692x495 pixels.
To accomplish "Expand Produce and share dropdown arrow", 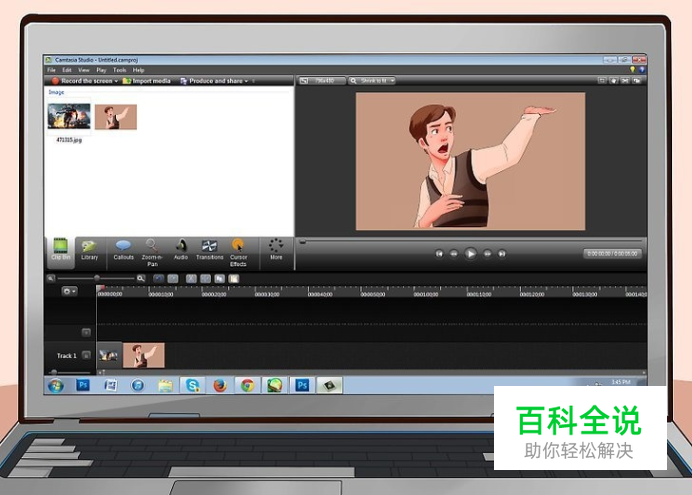I will click(246, 81).
